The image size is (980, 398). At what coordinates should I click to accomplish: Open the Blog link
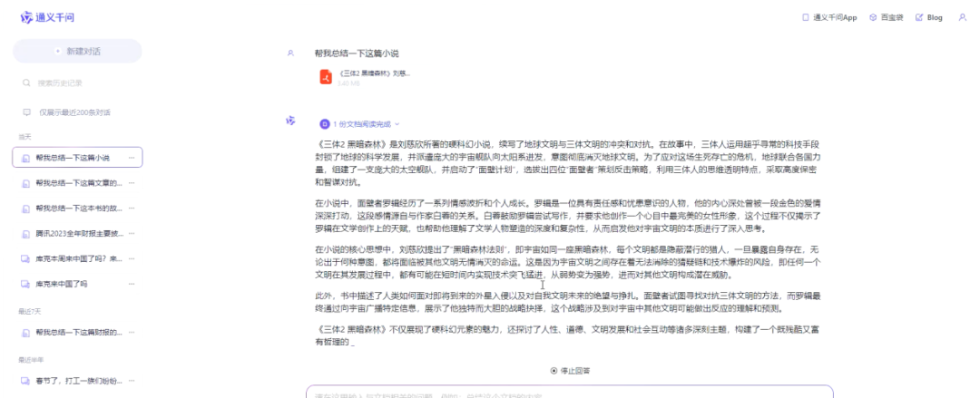click(929, 17)
